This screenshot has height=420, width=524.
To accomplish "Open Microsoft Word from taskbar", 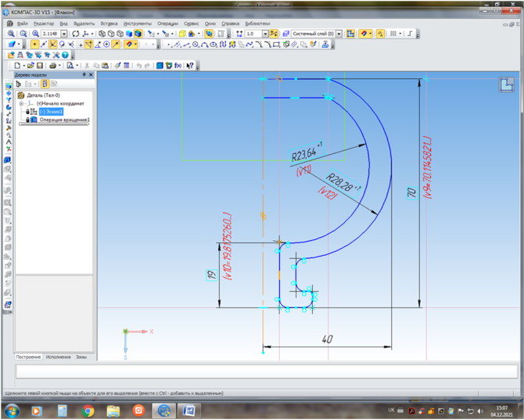I will tap(188, 411).
